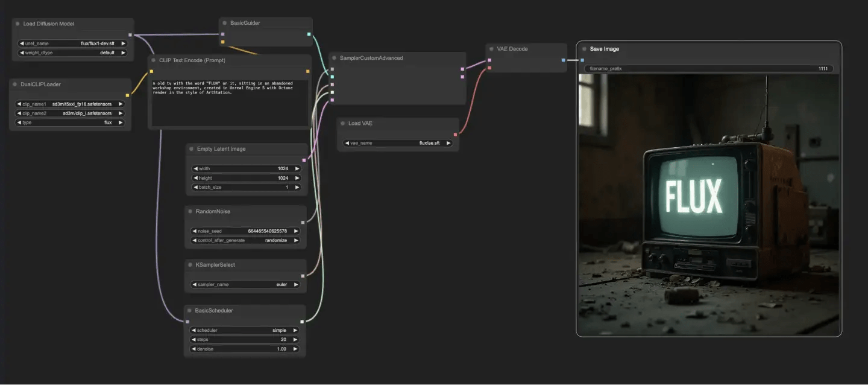This screenshot has height=385, width=868.
Task: Click into the CLIP Text Encode prompt text area
Action: coord(230,103)
